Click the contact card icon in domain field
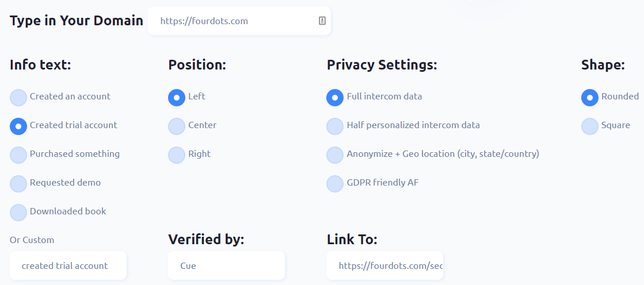 point(322,21)
